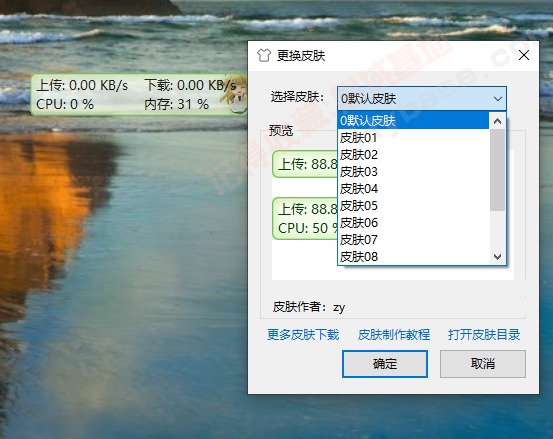Choose 皮肤02 from the skin list
Screen dimensions: 553x439
pyautogui.click(x=413, y=154)
